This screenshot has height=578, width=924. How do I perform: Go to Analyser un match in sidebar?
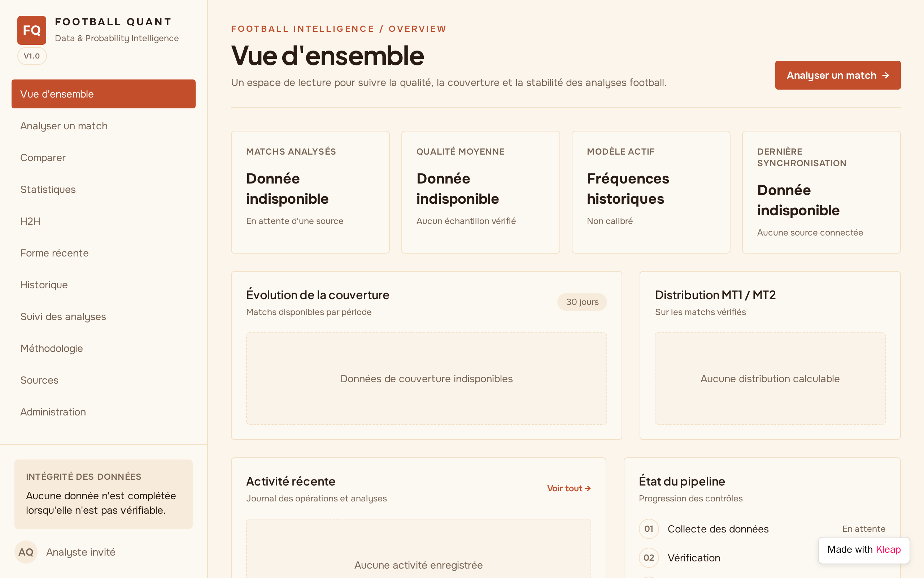[x=104, y=126]
